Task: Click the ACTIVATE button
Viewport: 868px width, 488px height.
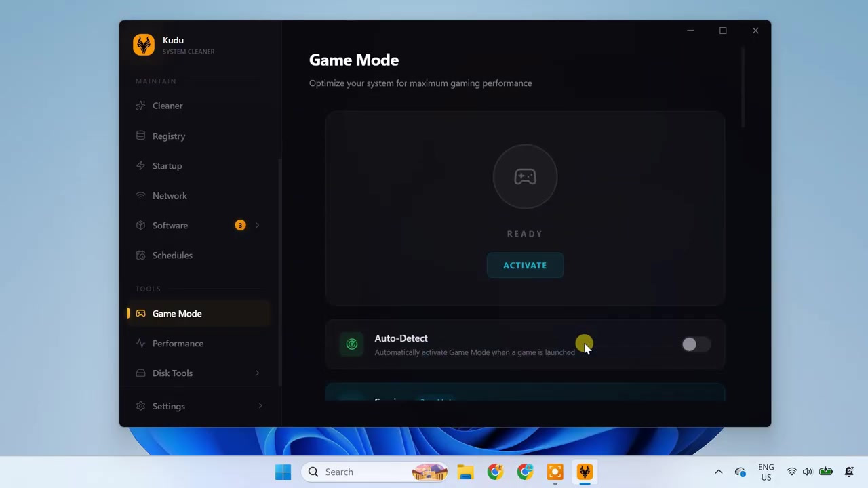Action: click(525, 265)
